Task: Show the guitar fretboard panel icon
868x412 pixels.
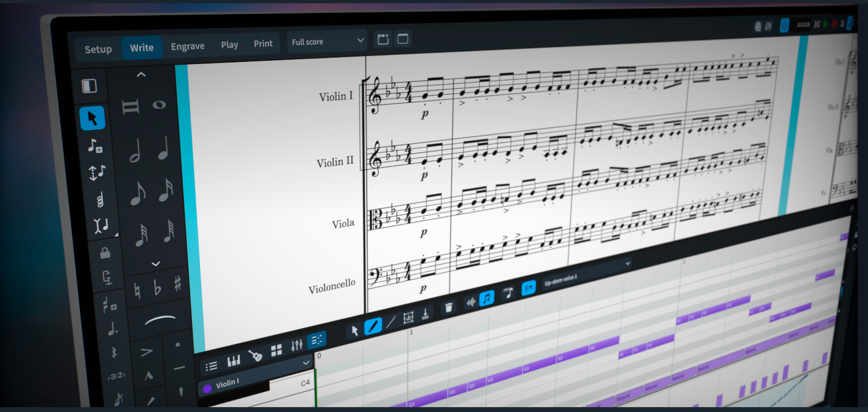Action: tap(255, 355)
